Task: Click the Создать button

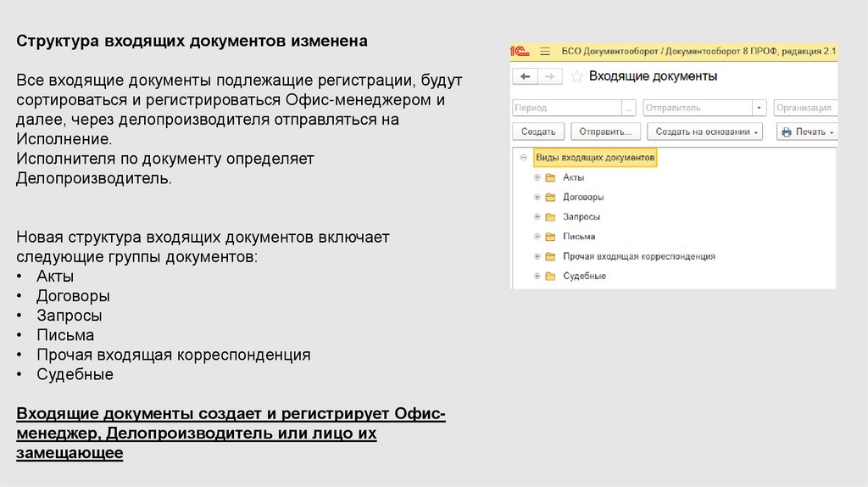Action: (538, 132)
